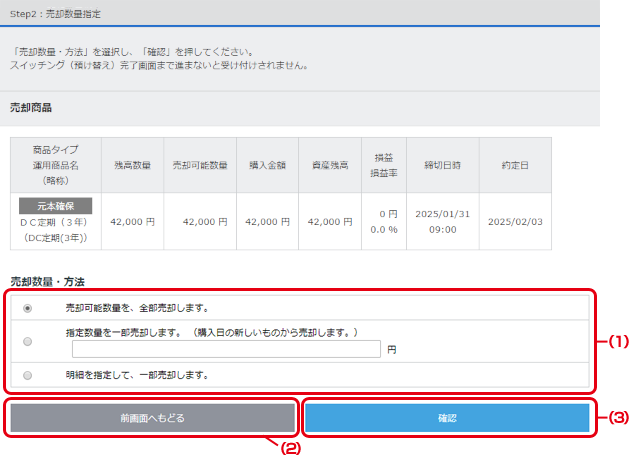
Task: Choose the 指定数量を一部売却 radio option
Action: point(27,341)
